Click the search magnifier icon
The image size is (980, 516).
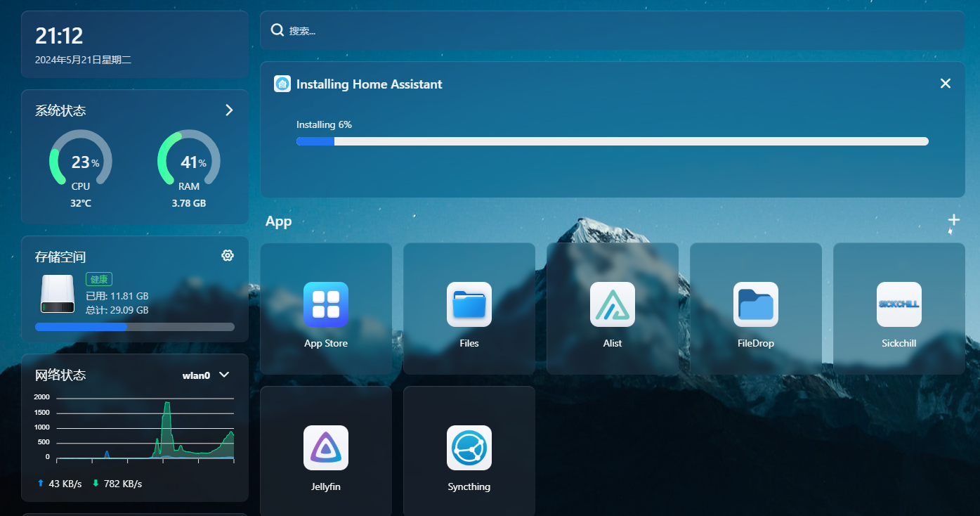277,30
